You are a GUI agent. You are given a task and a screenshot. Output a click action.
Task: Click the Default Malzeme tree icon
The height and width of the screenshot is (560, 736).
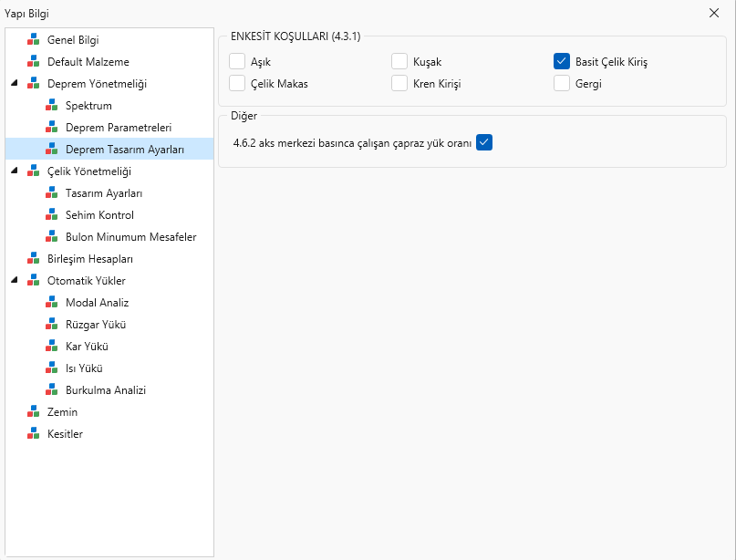click(33, 62)
